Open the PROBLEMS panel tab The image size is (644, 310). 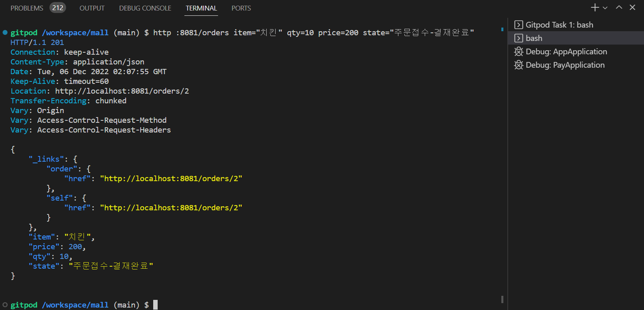pyautogui.click(x=27, y=8)
